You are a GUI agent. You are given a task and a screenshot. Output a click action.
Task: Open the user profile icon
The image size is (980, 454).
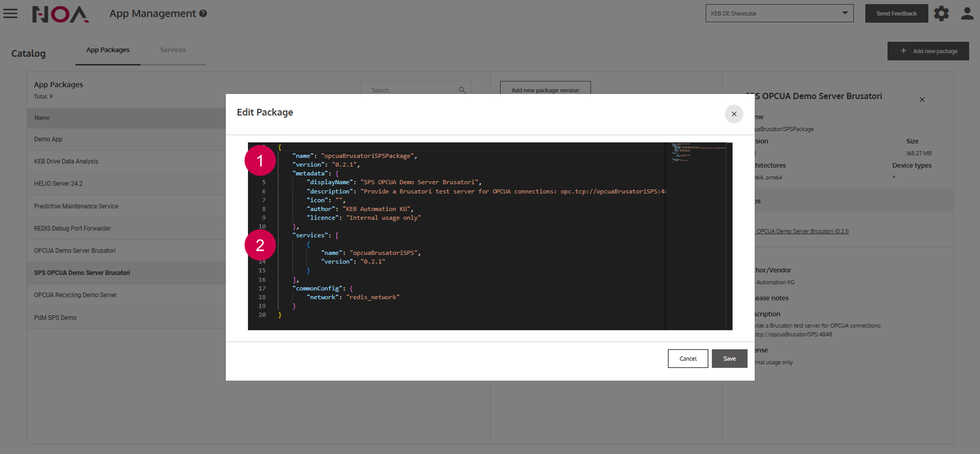click(x=967, y=14)
